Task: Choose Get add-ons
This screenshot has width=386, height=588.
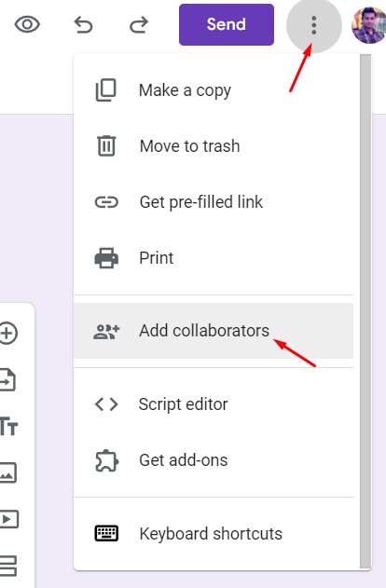Action: (214, 460)
